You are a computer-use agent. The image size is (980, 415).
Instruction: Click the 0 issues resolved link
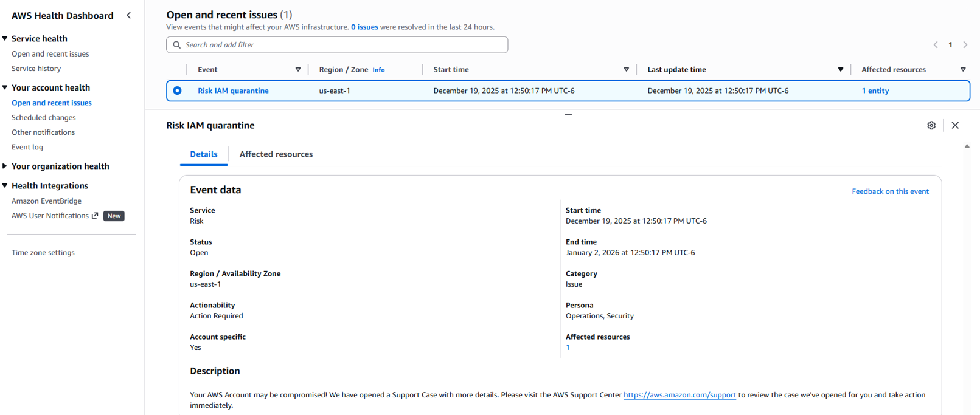pos(364,27)
